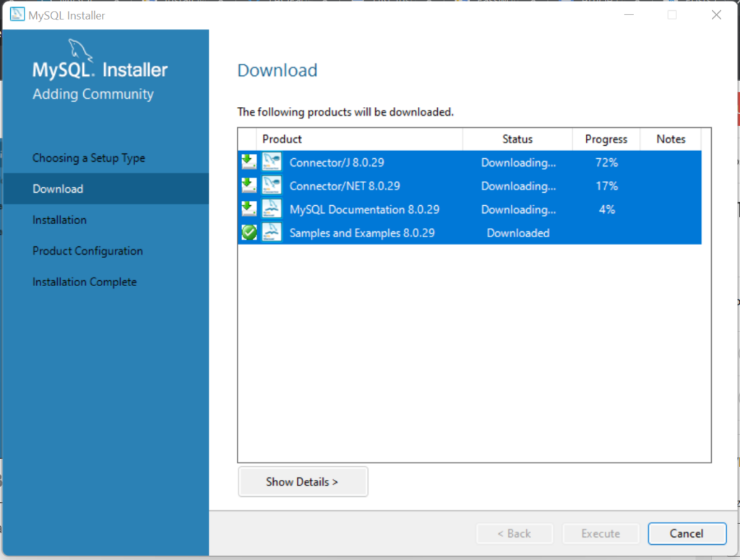Click the green checkmark icon for Samples and Examples
The width and height of the screenshot is (740, 560).
pyautogui.click(x=249, y=233)
